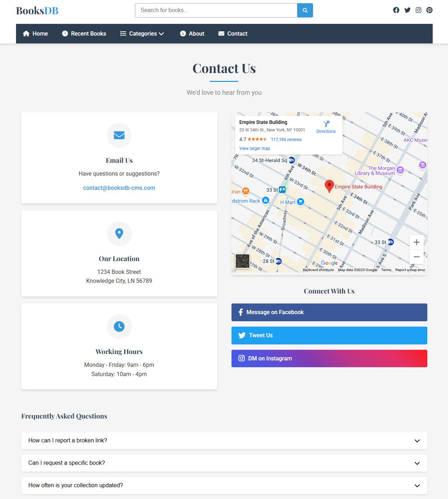Open the Facebook icon in header
The image size is (448, 499).
click(x=396, y=10)
